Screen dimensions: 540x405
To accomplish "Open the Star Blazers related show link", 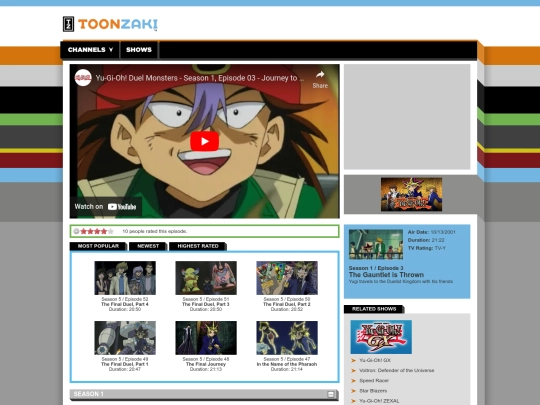I will tap(373, 391).
